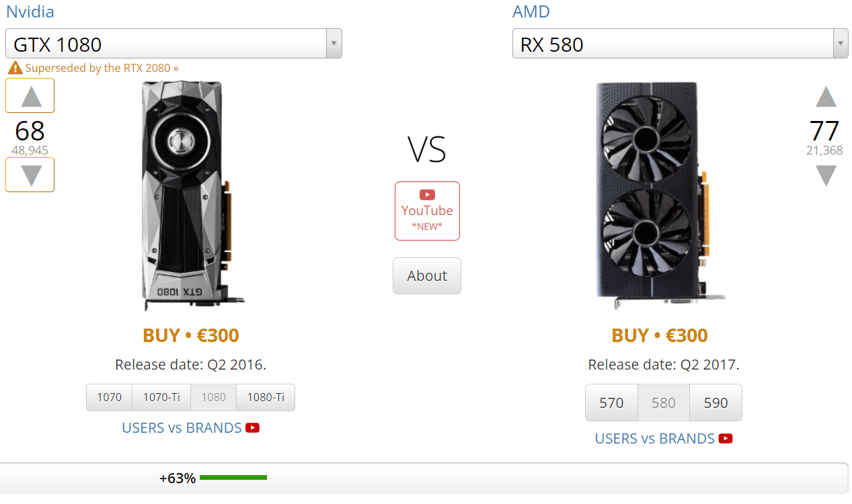Image resolution: width=852 pixels, height=504 pixels.
Task: Click the YouTube icon beside Nvidia USERS vs BRANDS
Action: tap(252, 428)
